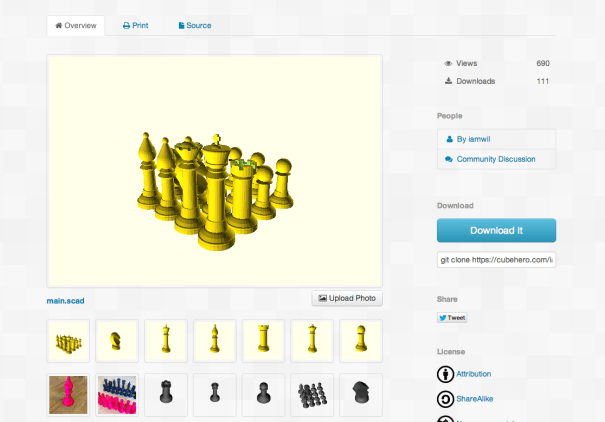Click the Tweet share button

(x=452, y=317)
